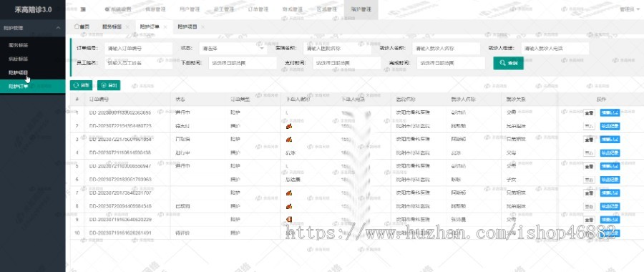Open 系统设置 in the top menu
This screenshot has width=644, height=272.
click(x=118, y=9)
